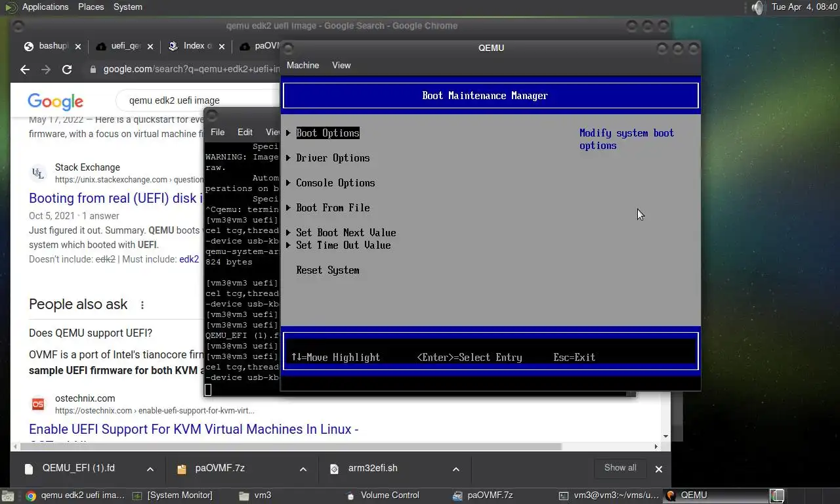Click the volume speaker icon in the panel
Screen dimensions: 840x504
[758, 7]
